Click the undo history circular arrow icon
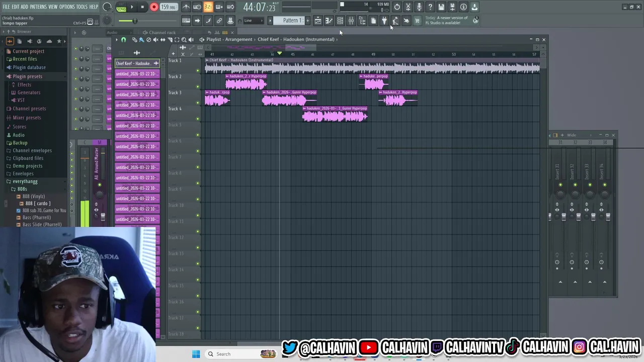This screenshot has height=362, width=644. coord(397,7)
